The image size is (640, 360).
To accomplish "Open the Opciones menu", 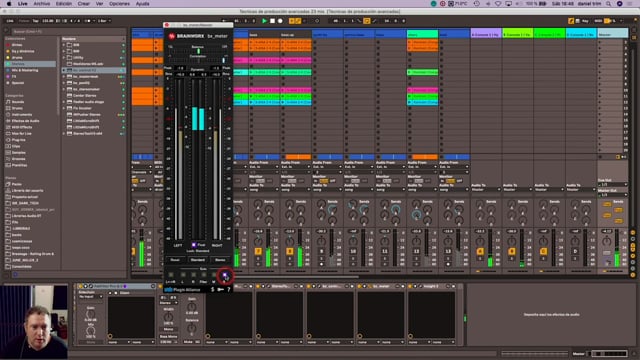I will (x=119, y=4).
